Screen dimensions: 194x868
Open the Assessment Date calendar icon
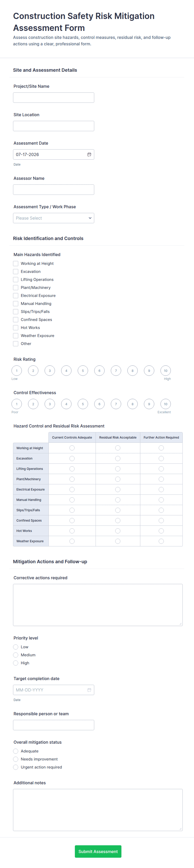tap(89, 155)
